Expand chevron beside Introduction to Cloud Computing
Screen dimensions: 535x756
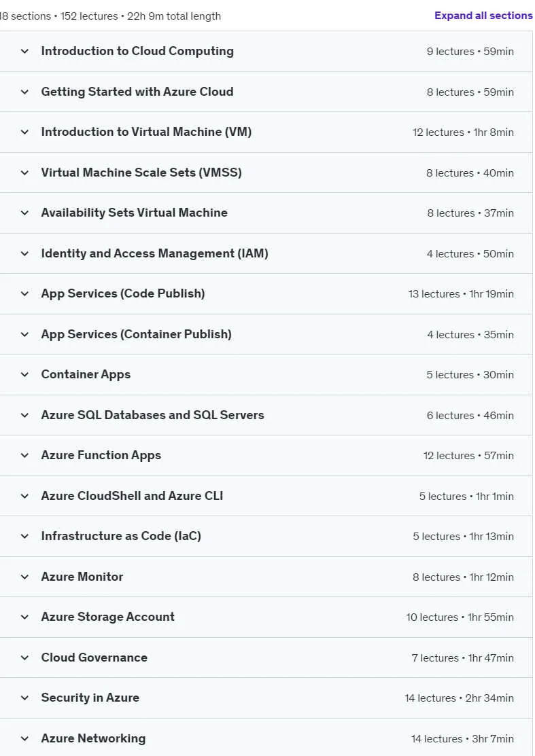click(24, 51)
